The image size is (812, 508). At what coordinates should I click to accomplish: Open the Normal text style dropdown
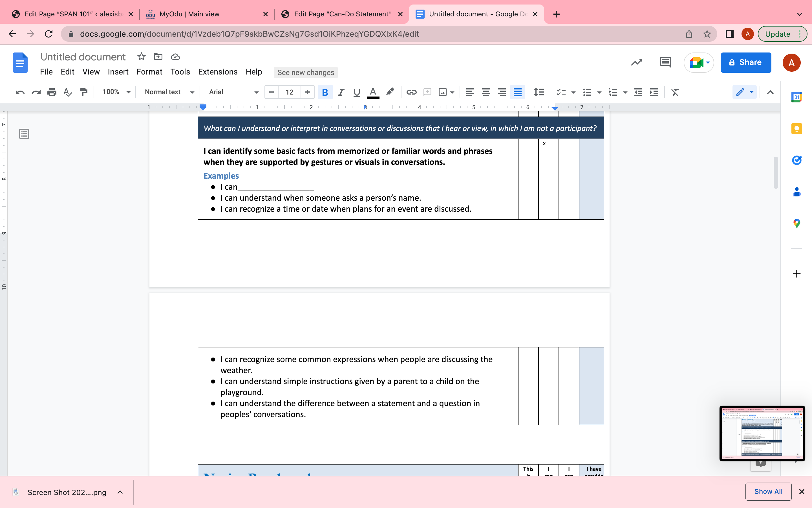(x=169, y=92)
